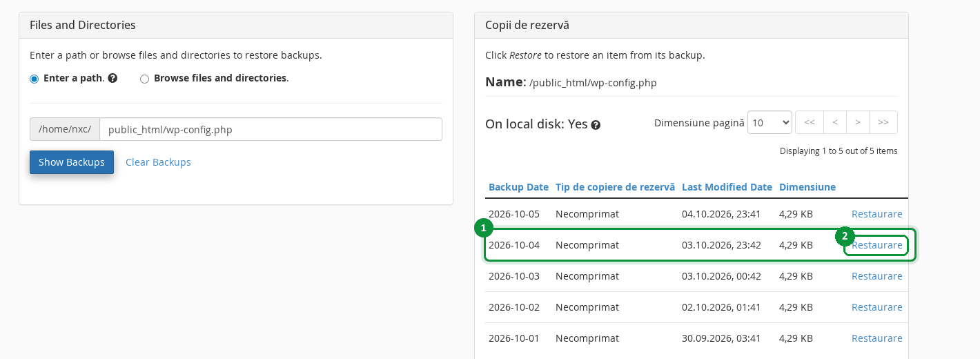
Task: Restore the 2026-10-04 backup via Restaurare
Action: coord(876,245)
